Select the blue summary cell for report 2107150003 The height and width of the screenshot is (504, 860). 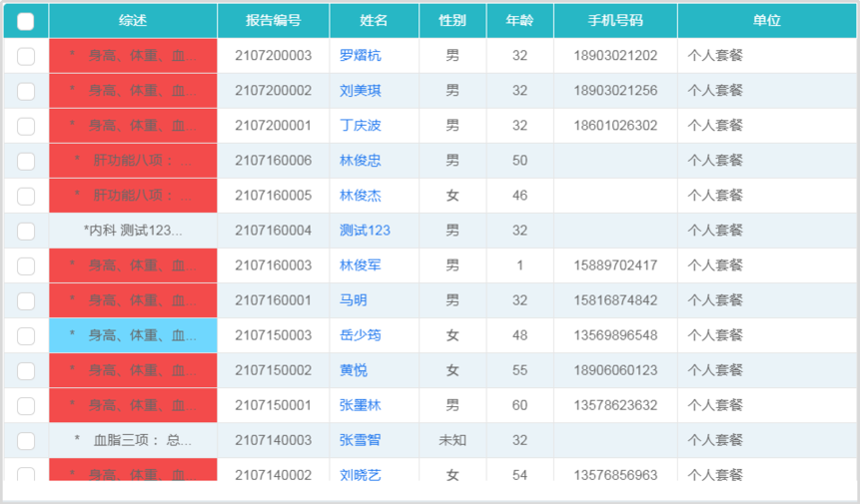click(133, 335)
